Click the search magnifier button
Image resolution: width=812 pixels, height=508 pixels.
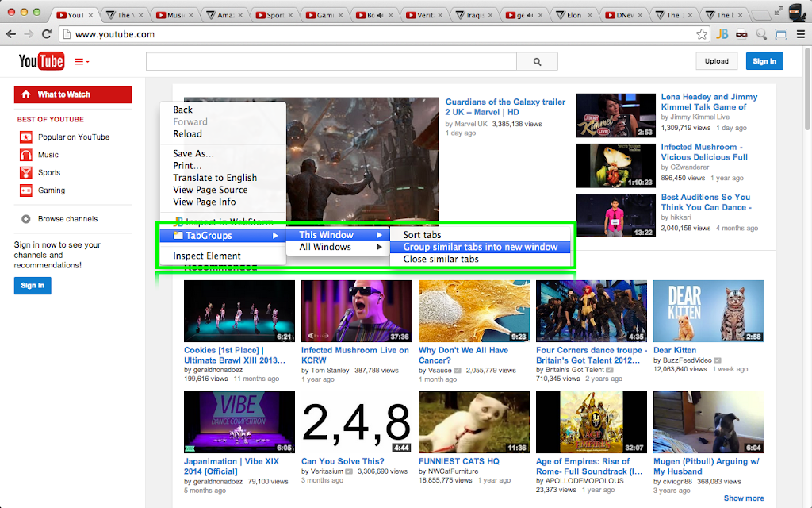537,62
